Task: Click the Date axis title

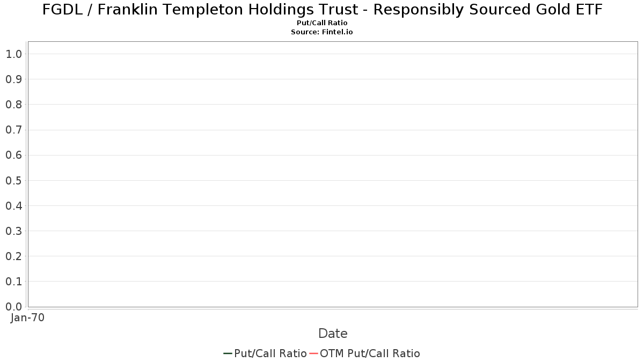Action: (333, 334)
